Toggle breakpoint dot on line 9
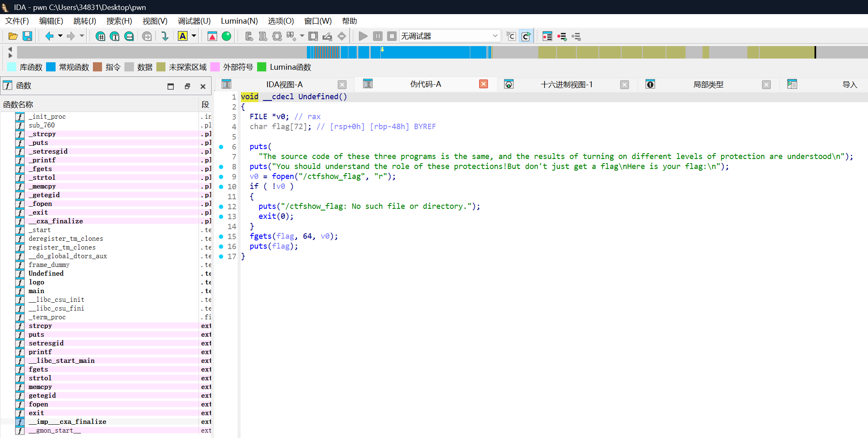This screenshot has height=438, width=868. point(221,176)
